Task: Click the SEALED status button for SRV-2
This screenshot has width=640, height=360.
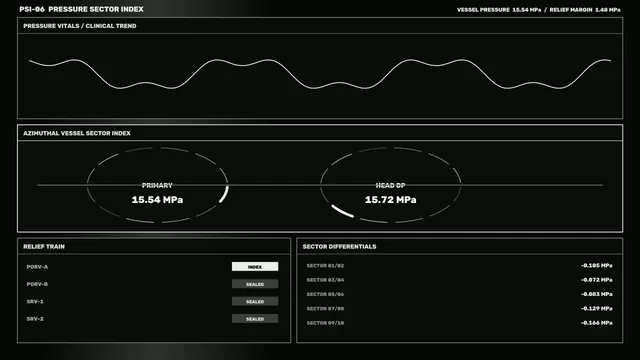Action: click(255, 319)
